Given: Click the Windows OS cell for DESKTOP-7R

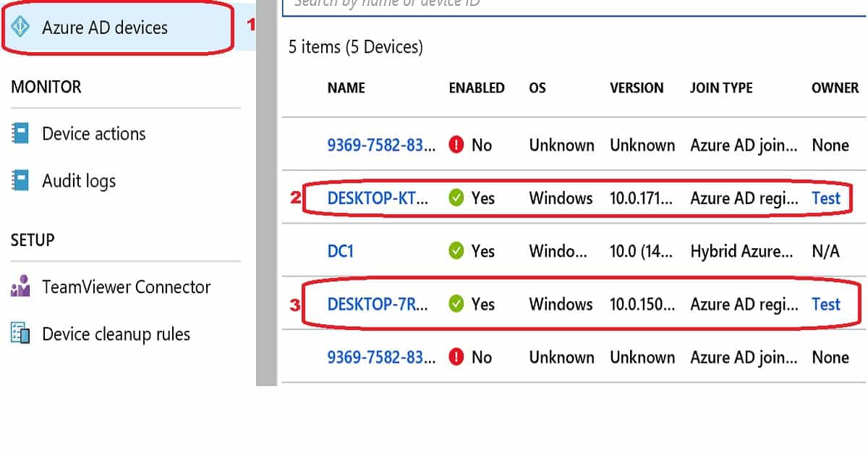Looking at the screenshot, I should click(561, 304).
